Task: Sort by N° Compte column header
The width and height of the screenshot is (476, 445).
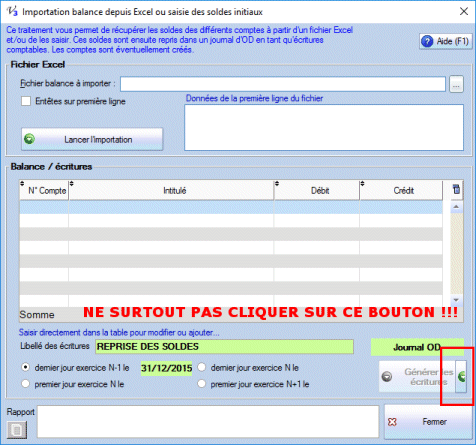Action: tap(44, 190)
